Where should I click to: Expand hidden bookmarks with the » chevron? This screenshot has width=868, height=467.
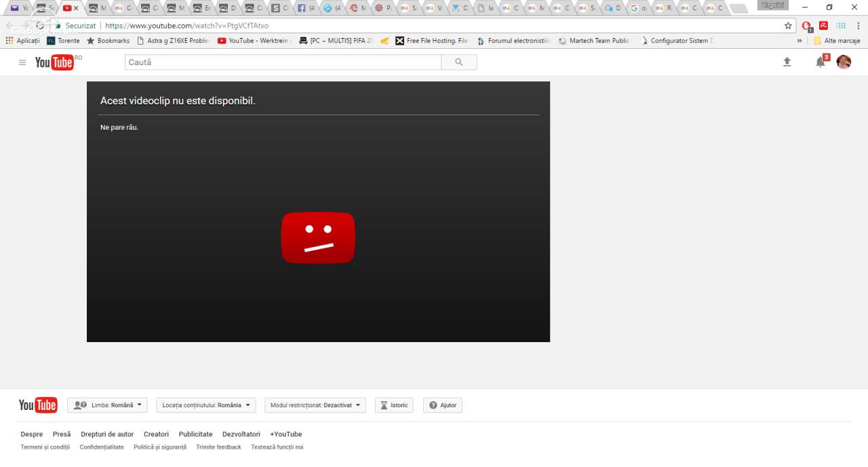[x=800, y=41]
